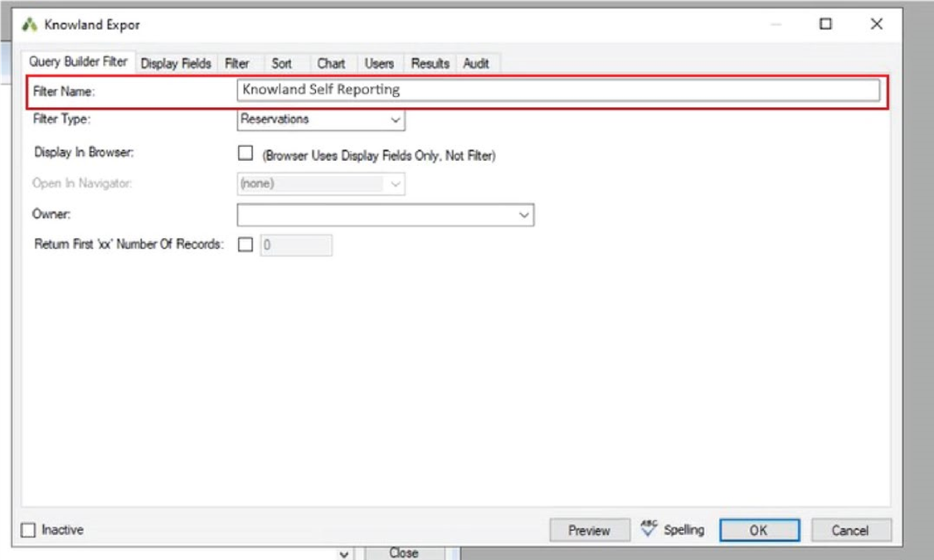Click the Open In Navigator label
Viewport: 934px width, 560px height.
82,183
